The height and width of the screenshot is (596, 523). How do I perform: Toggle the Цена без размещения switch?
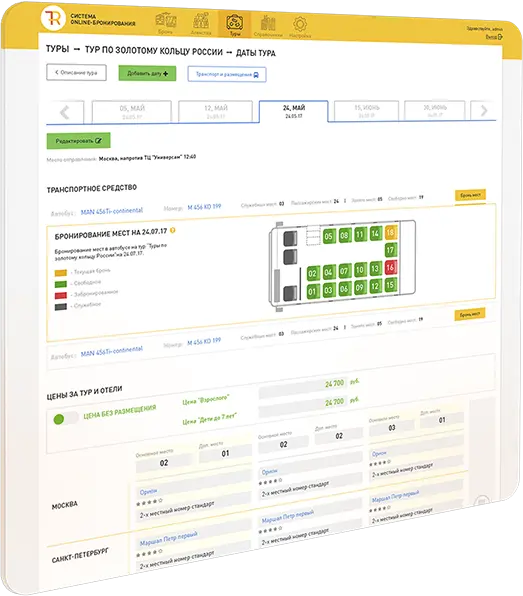65,418
